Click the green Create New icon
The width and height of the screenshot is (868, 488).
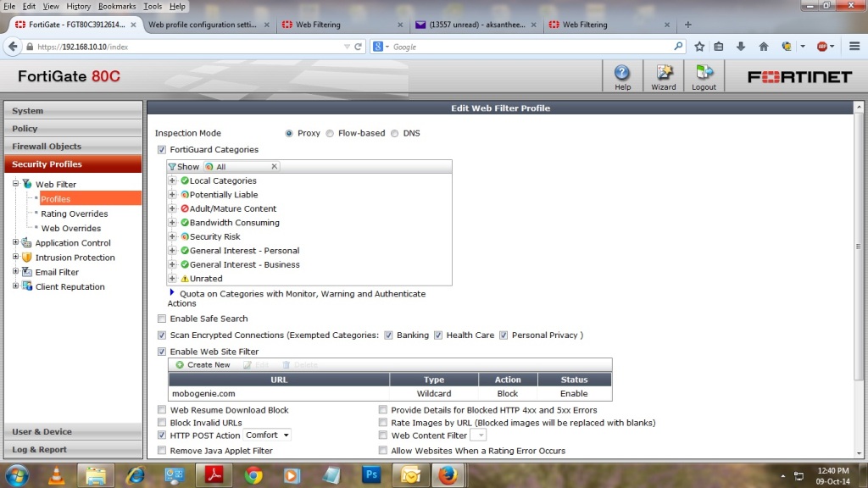(180, 364)
